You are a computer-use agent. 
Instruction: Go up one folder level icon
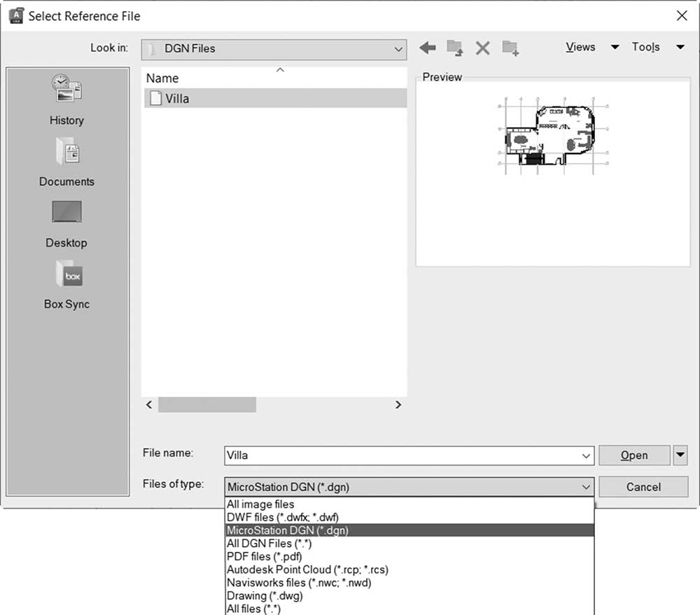tap(455, 48)
